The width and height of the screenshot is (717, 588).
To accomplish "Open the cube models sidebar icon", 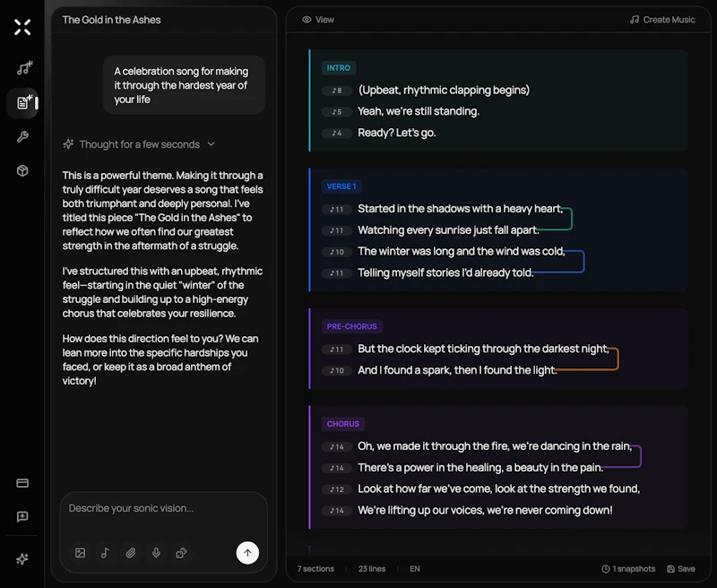I will (22, 171).
